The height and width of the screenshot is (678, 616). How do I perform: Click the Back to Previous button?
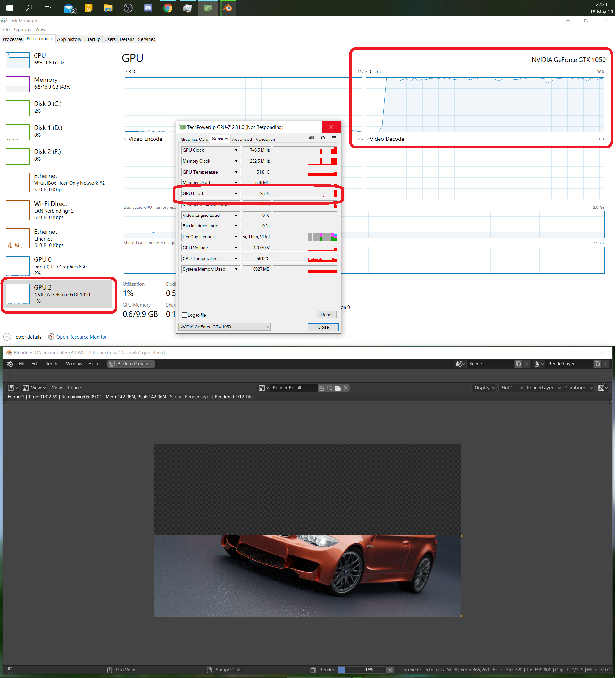pos(131,364)
